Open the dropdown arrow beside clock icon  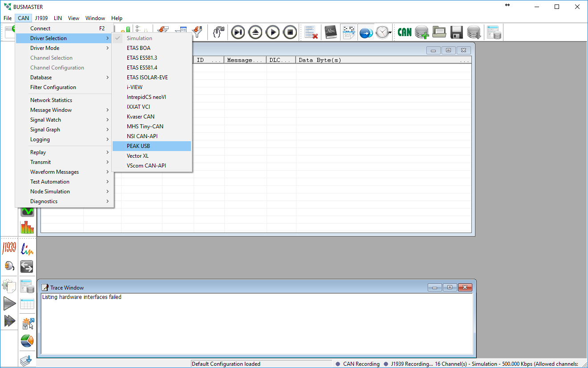(390, 33)
